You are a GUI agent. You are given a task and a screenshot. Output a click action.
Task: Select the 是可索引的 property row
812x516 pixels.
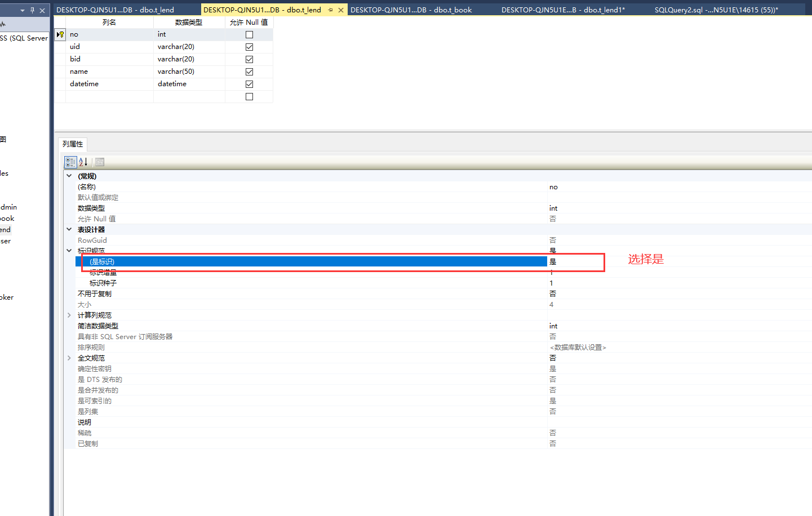pos(443,401)
